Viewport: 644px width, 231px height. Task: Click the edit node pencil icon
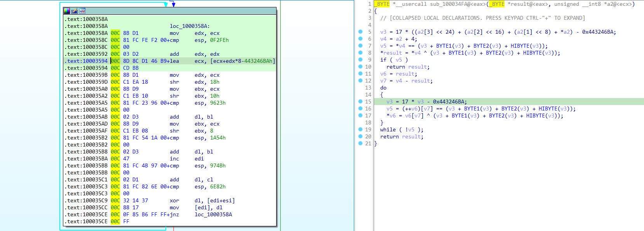pyautogui.click(x=75, y=11)
